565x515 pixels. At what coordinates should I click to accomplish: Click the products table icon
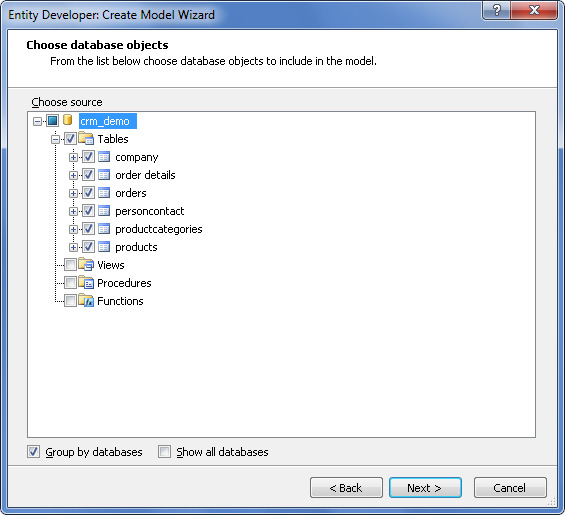pos(104,247)
